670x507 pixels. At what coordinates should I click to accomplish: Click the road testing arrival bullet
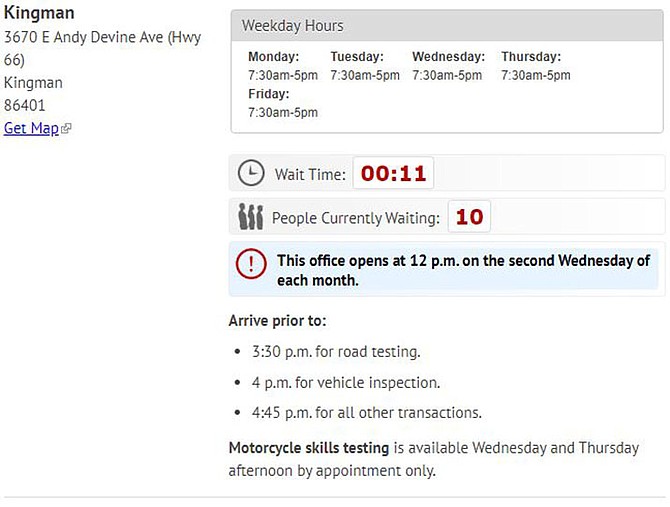pos(336,352)
